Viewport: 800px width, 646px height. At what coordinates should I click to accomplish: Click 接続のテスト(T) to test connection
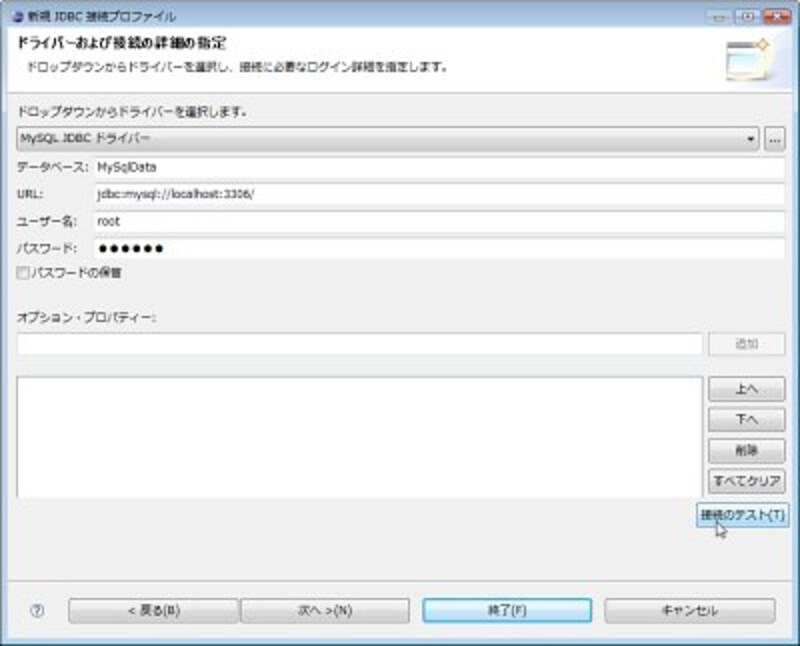tap(742, 515)
